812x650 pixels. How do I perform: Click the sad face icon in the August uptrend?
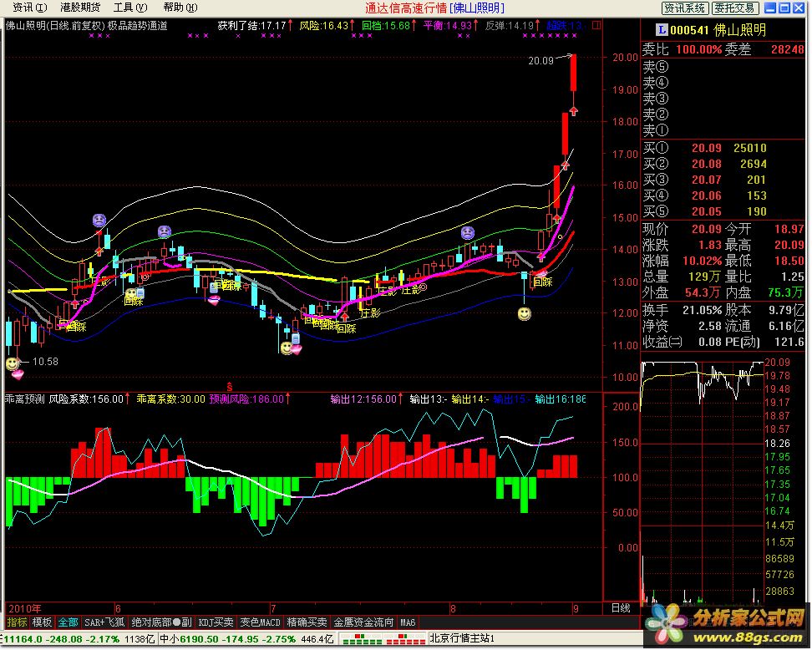(x=468, y=232)
